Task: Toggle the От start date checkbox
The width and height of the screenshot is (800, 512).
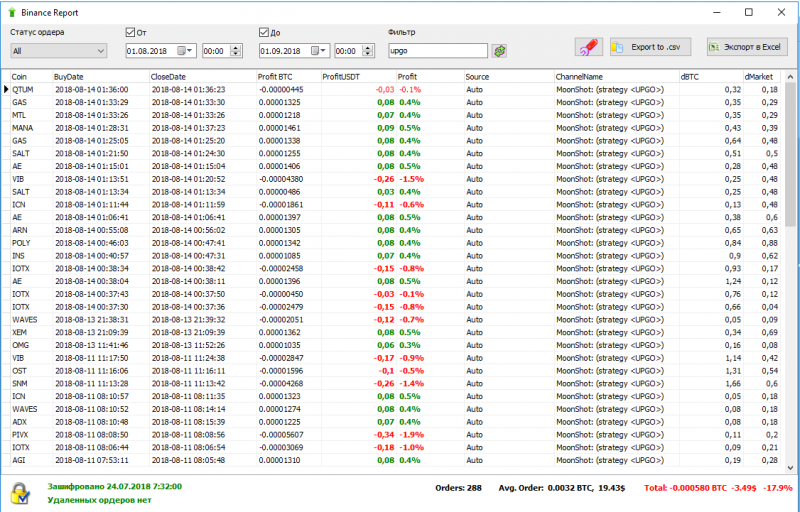Action: (131, 32)
